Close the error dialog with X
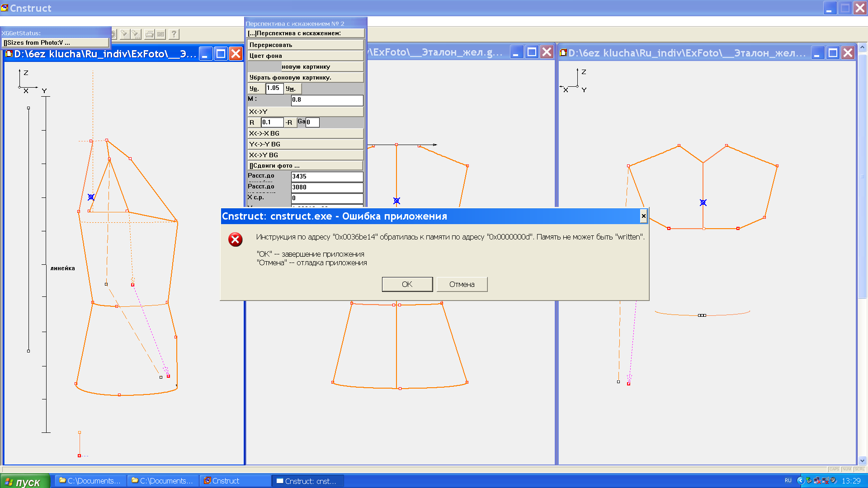Viewport: 868px width, 488px height. [x=643, y=216]
